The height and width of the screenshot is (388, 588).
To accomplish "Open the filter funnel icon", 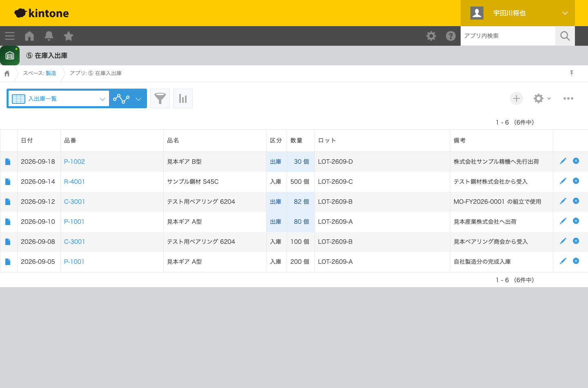I will point(160,98).
